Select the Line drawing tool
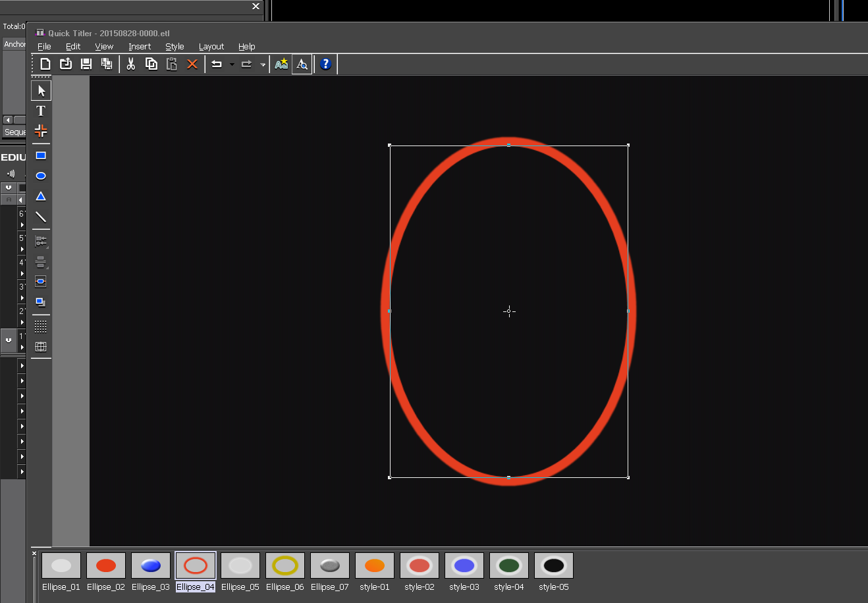 (41, 217)
